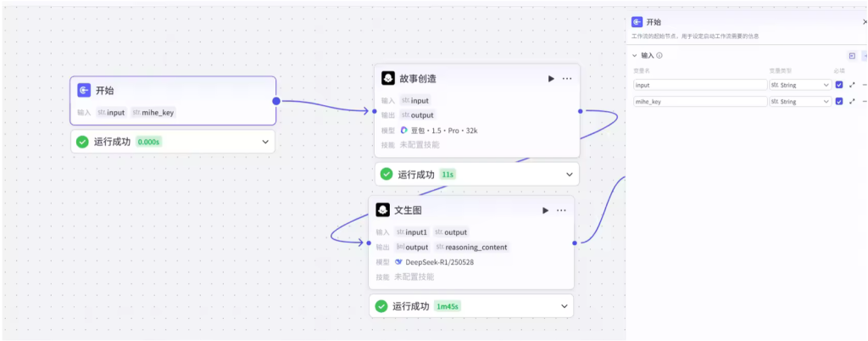Click the import icon in 输入 section

coord(852,56)
